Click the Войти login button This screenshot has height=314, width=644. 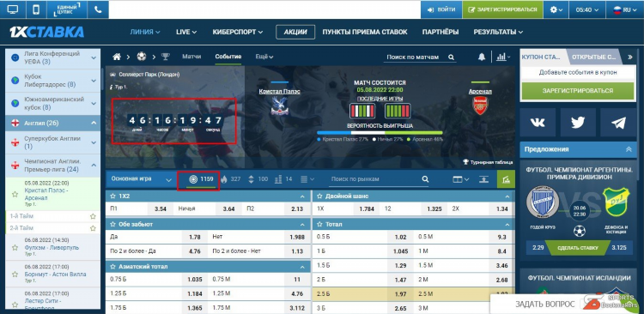441,9
